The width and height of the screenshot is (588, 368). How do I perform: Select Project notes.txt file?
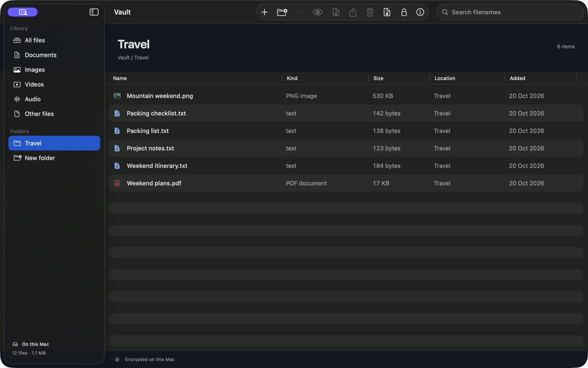[x=346, y=148]
